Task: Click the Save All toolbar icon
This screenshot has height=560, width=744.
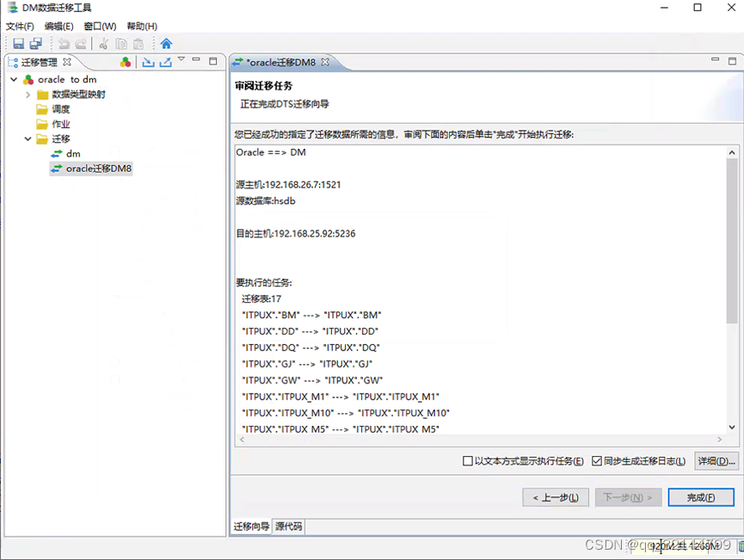Action: [36, 44]
